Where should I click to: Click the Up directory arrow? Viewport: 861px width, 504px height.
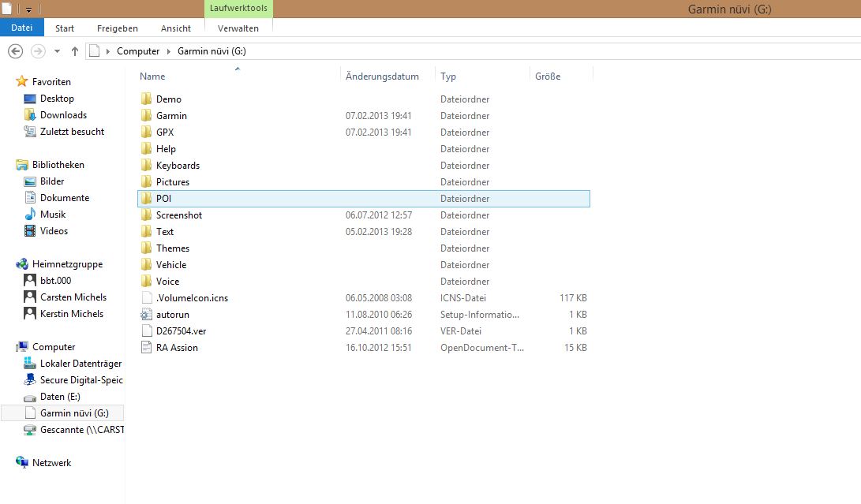(75, 51)
